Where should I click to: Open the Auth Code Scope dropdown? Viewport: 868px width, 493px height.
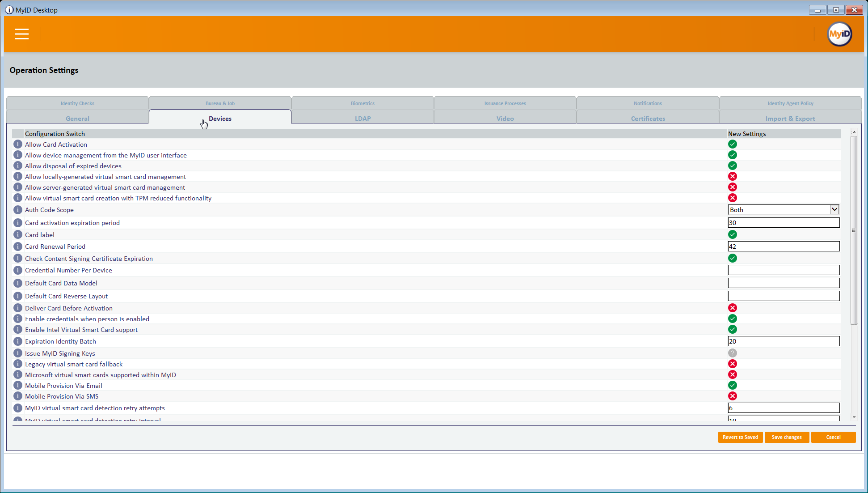coord(834,210)
